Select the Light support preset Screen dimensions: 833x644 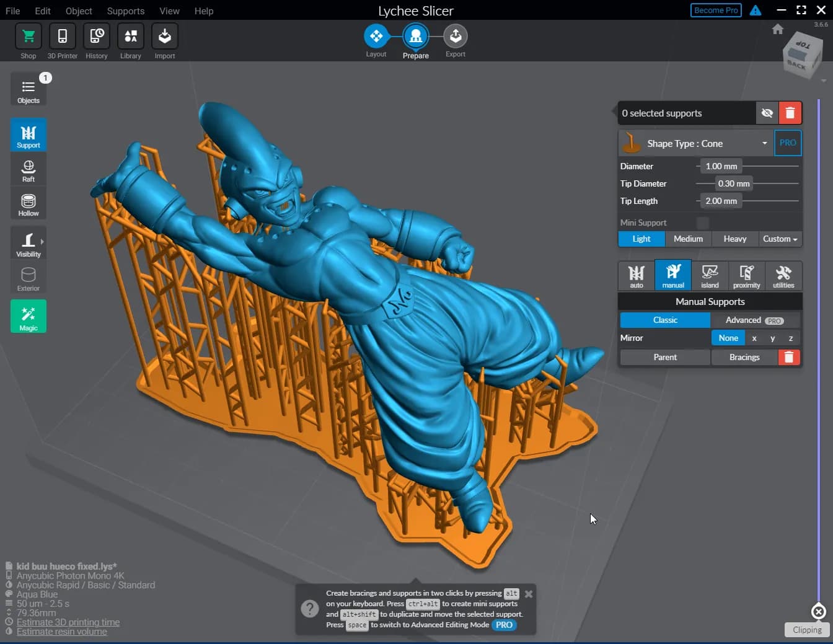pyautogui.click(x=641, y=239)
